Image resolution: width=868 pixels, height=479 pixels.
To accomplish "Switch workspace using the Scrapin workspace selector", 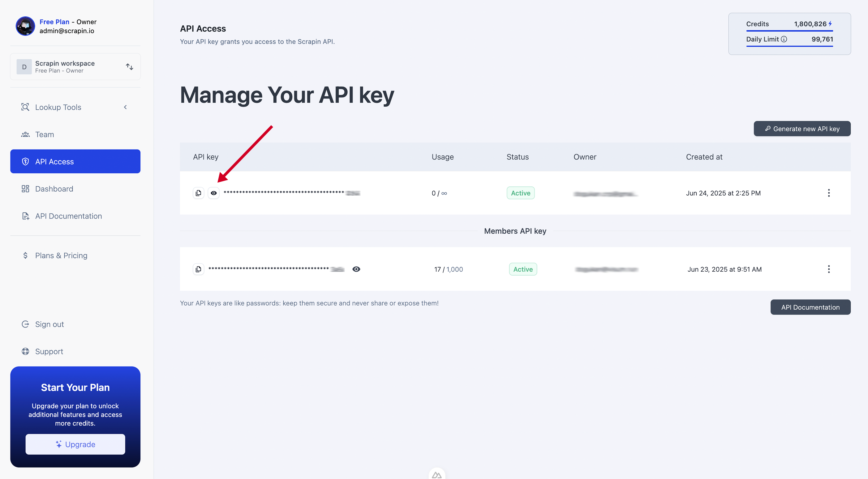I will click(75, 67).
